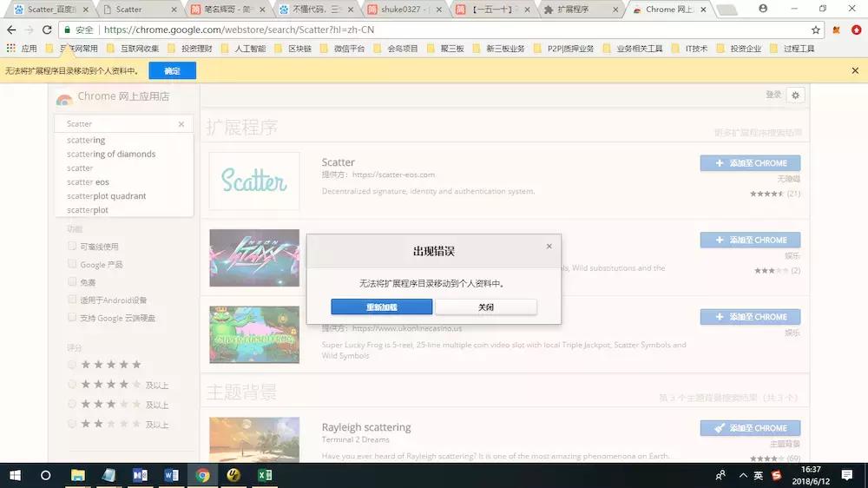Select four stars and up rating

(x=72, y=384)
